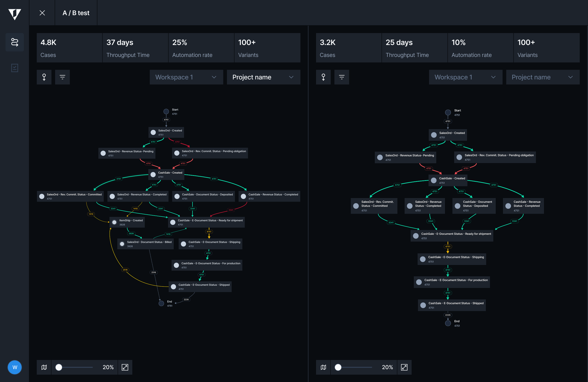This screenshot has width=588, height=382.
Task: Open filter icon in right panel
Action: (342, 77)
